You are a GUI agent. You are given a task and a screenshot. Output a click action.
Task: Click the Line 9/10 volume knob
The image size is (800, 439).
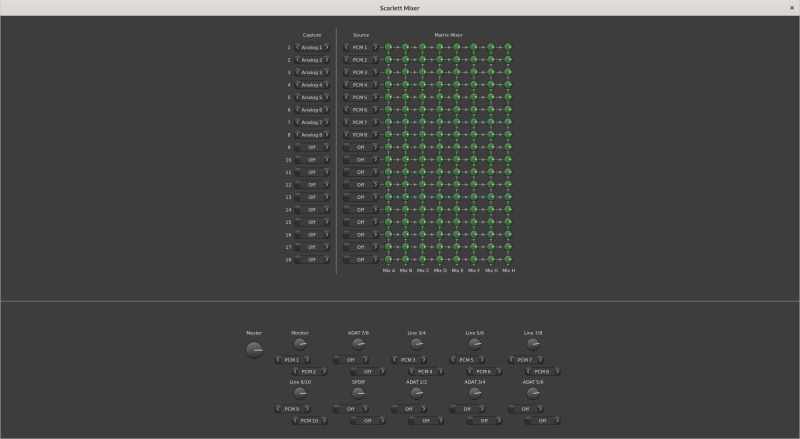pos(300,394)
